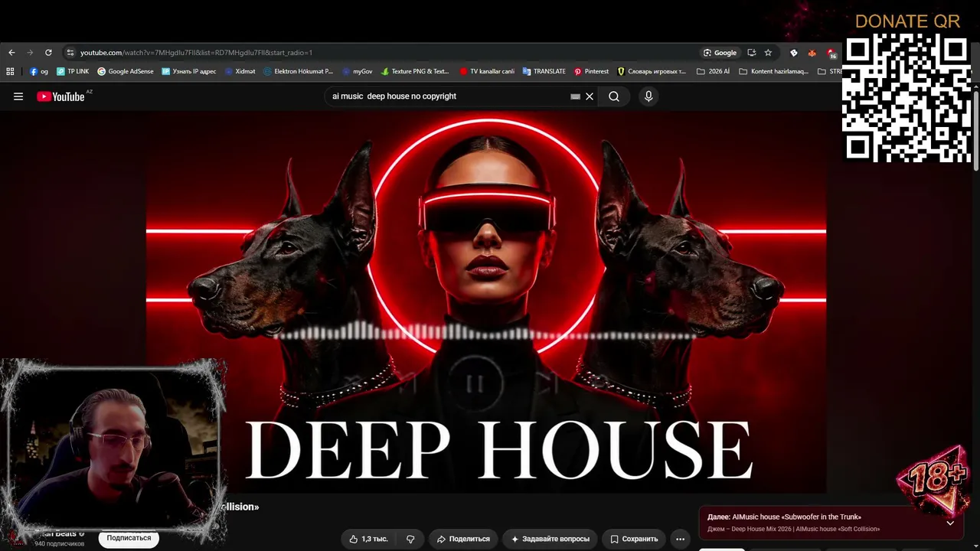Go back with the browser back arrow
980x551 pixels.
click(11, 53)
